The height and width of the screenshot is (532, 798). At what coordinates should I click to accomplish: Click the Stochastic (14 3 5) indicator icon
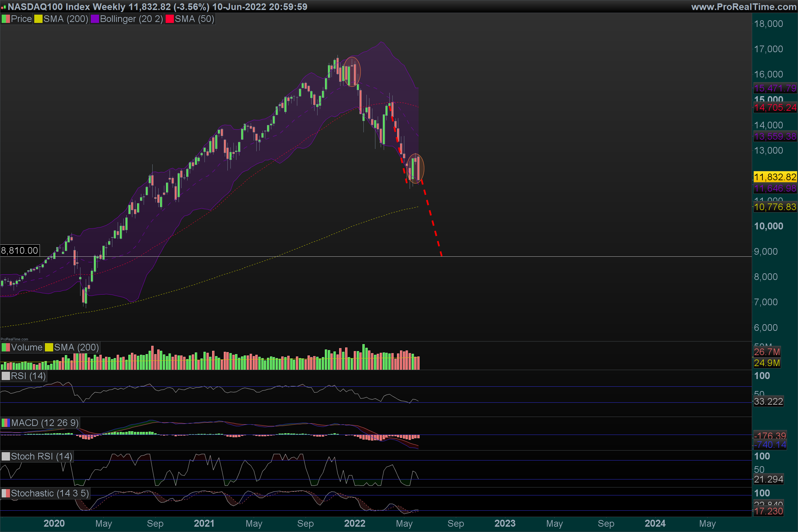(x=6, y=493)
